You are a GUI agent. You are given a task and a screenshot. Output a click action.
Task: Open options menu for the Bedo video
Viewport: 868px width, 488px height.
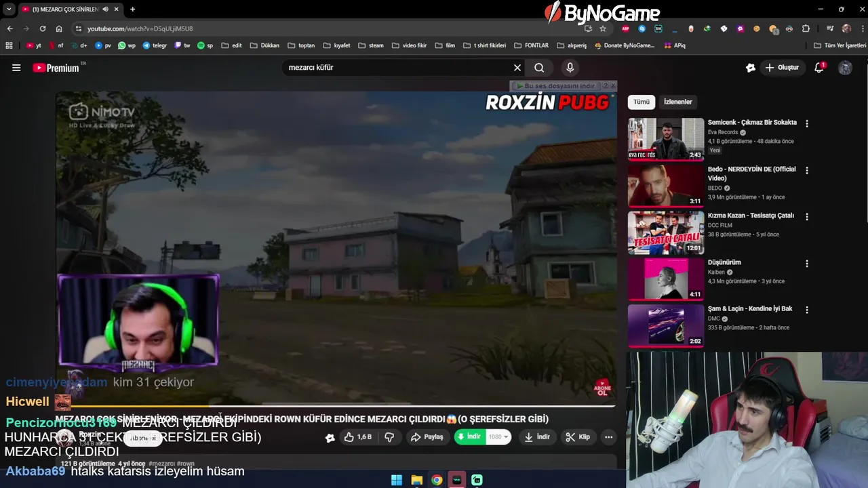pos(807,170)
